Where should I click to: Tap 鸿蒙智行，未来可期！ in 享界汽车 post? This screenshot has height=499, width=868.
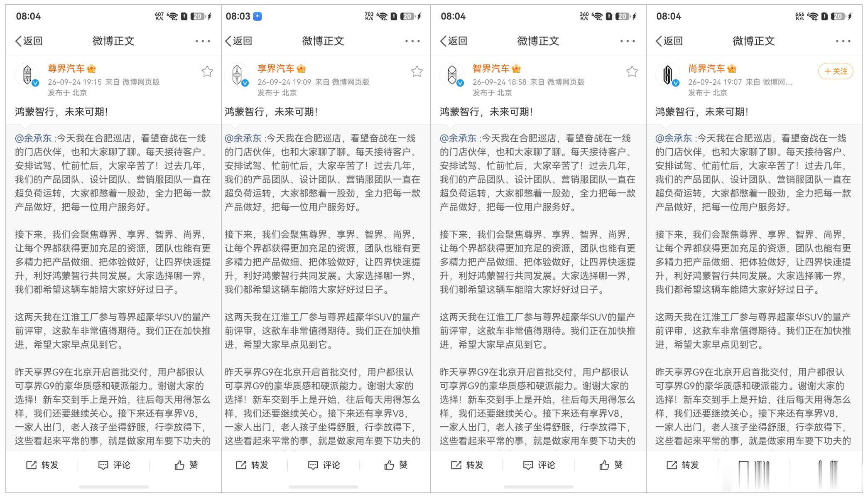(x=271, y=112)
